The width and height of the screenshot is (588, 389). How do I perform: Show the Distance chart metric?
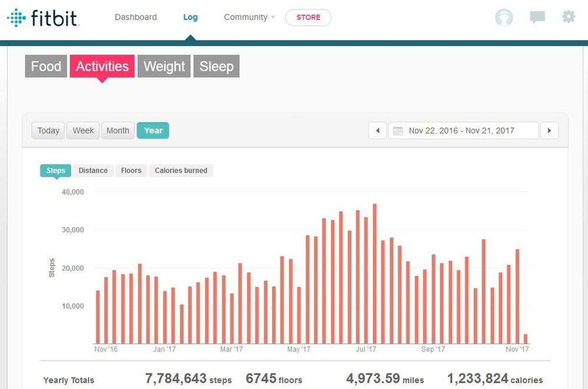(93, 171)
